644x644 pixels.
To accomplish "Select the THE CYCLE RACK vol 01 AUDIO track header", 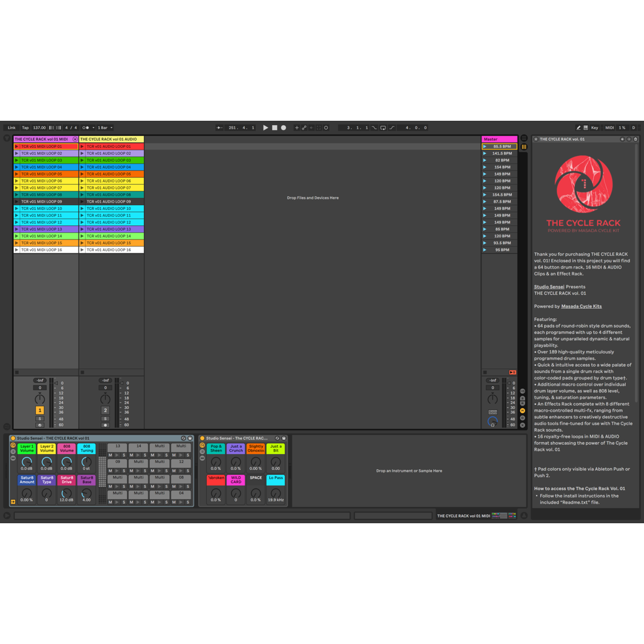I will pyautogui.click(x=111, y=139).
